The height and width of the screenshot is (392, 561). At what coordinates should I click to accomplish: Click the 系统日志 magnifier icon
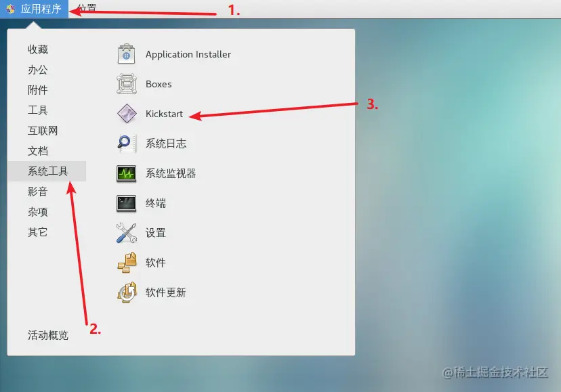click(x=126, y=144)
